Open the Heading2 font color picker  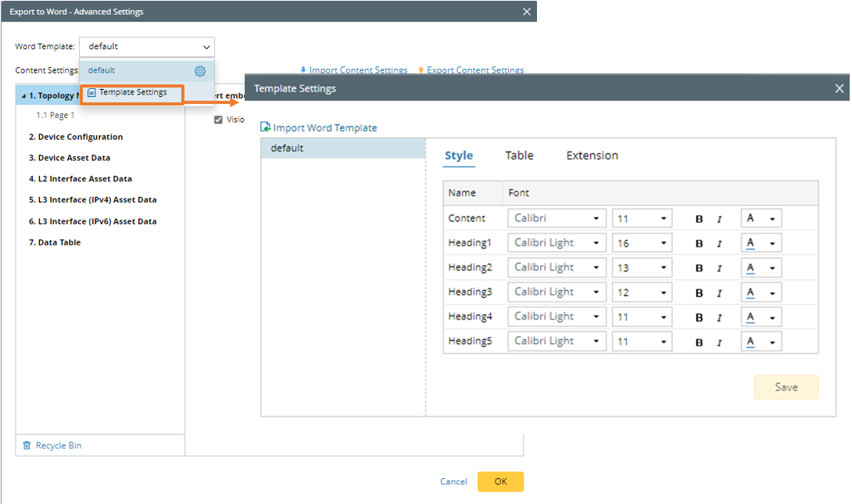[x=761, y=268]
